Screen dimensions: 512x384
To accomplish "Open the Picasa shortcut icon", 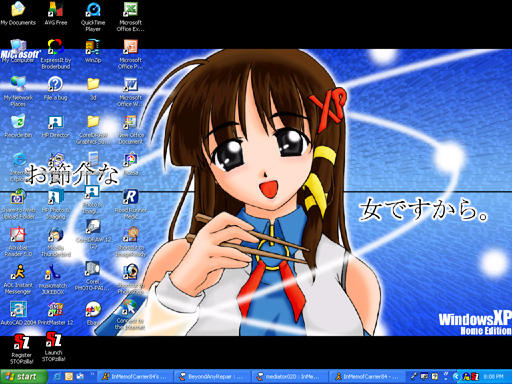I will point(130,160).
